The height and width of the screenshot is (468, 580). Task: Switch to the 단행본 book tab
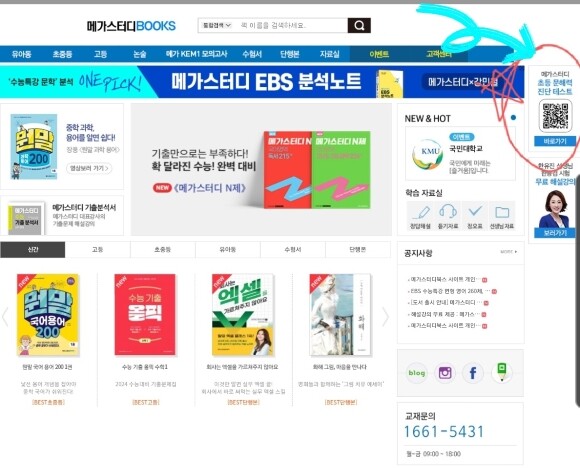(x=358, y=250)
